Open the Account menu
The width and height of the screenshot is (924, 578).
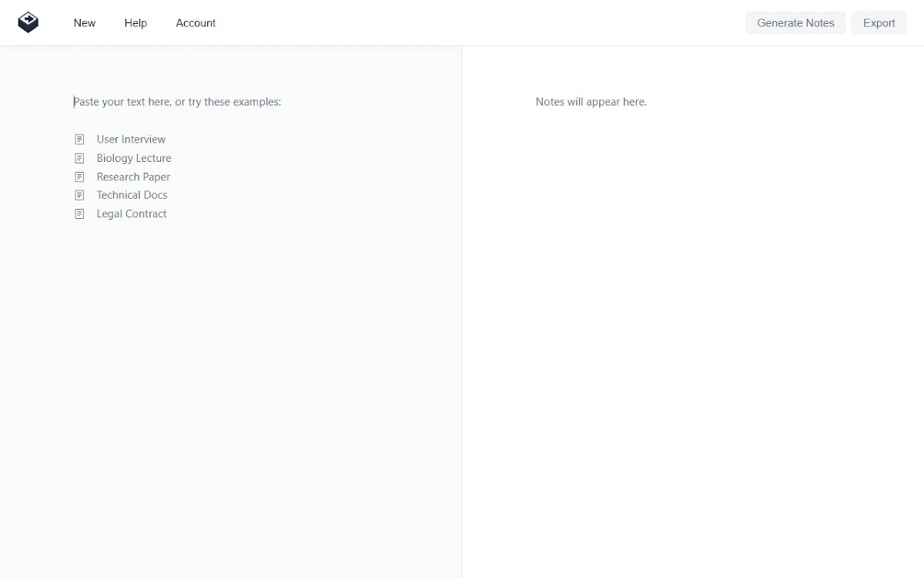click(196, 23)
